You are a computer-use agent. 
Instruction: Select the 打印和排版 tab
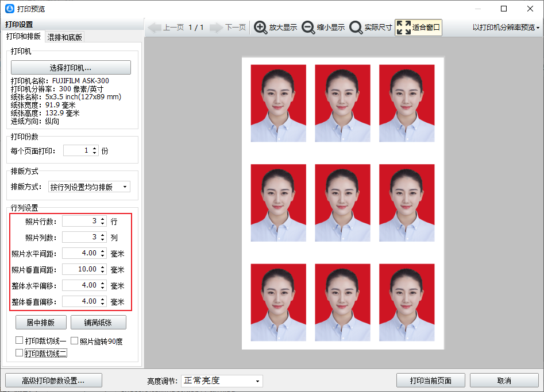click(24, 37)
